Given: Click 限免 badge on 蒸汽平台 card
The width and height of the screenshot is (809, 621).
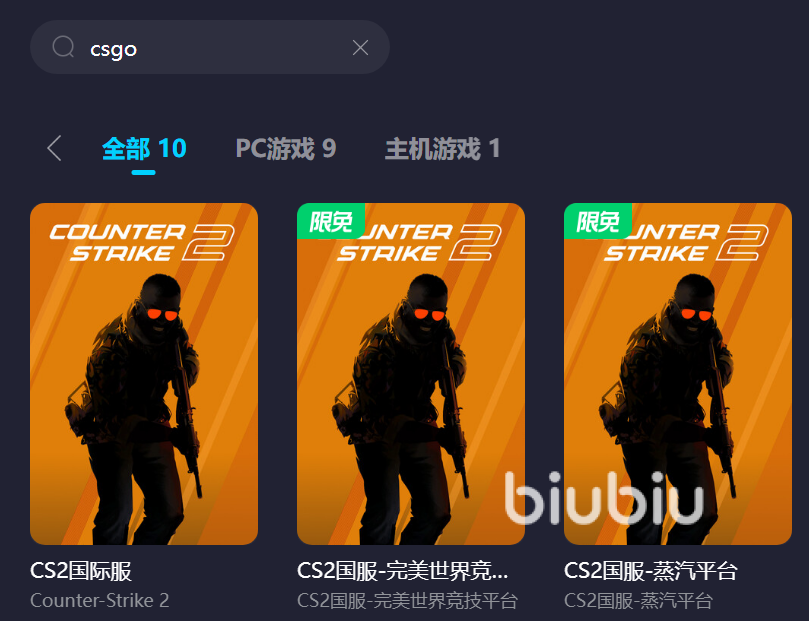Looking at the screenshot, I should tap(597, 221).
